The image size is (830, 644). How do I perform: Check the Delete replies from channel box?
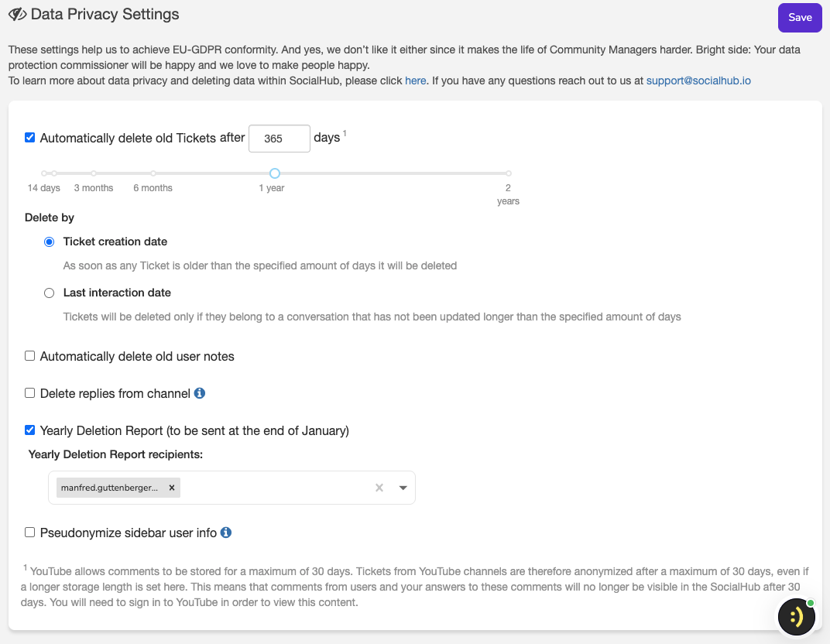pos(30,393)
